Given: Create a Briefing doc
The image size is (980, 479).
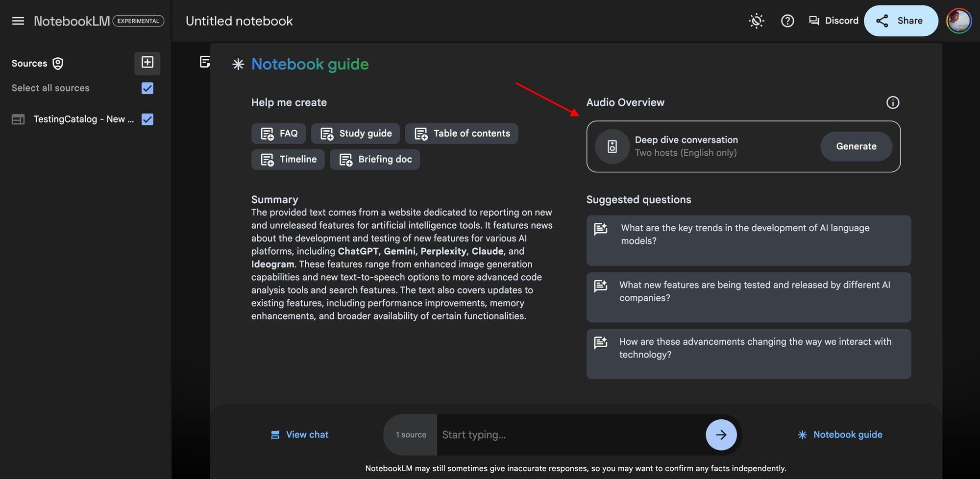Looking at the screenshot, I should [375, 160].
